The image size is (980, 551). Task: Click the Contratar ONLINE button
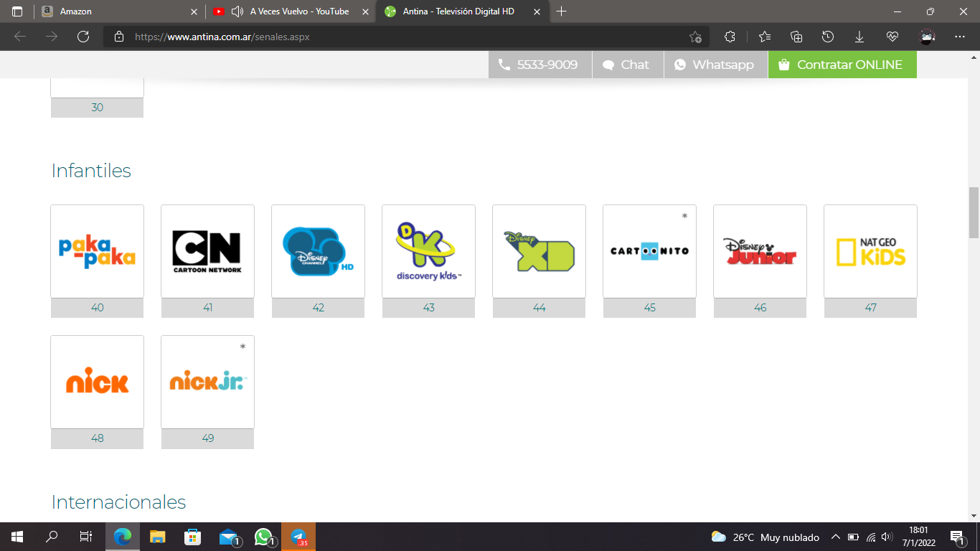click(x=842, y=65)
